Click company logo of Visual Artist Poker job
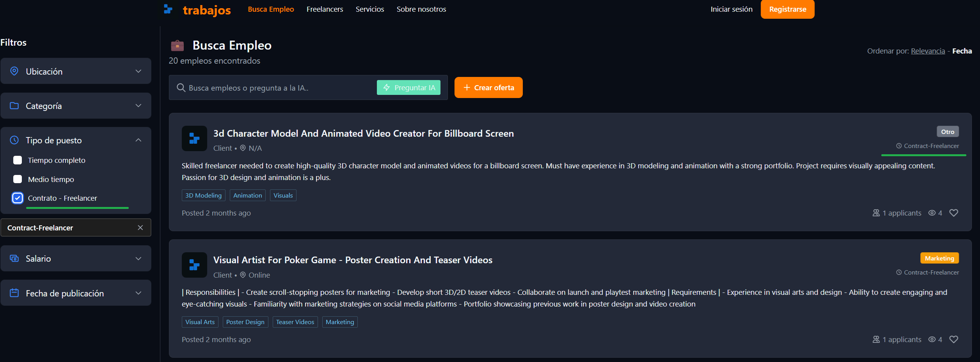The height and width of the screenshot is (362, 980). pos(194,265)
